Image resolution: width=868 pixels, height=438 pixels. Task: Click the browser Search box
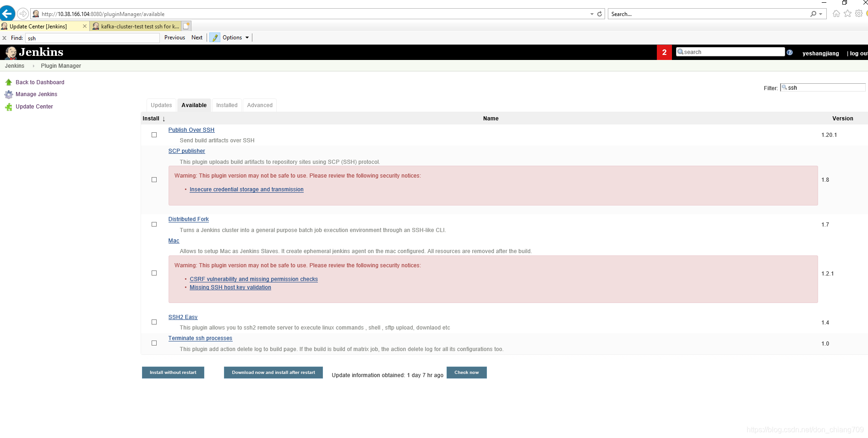click(x=708, y=14)
